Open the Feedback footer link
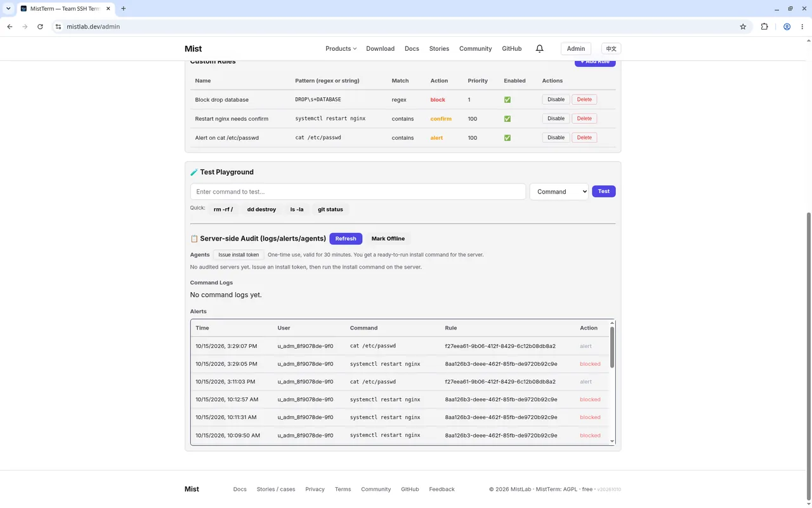The width and height of the screenshot is (812, 508). (442, 490)
